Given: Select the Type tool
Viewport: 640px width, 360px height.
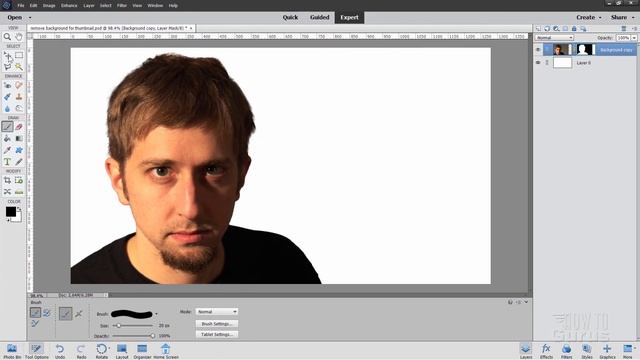Looking at the screenshot, I should pos(7,162).
